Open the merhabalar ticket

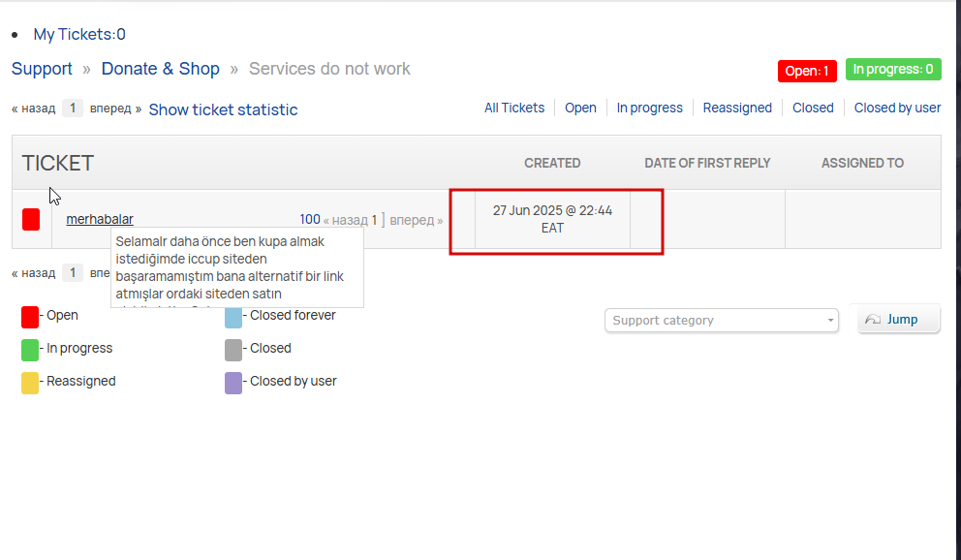(100, 219)
